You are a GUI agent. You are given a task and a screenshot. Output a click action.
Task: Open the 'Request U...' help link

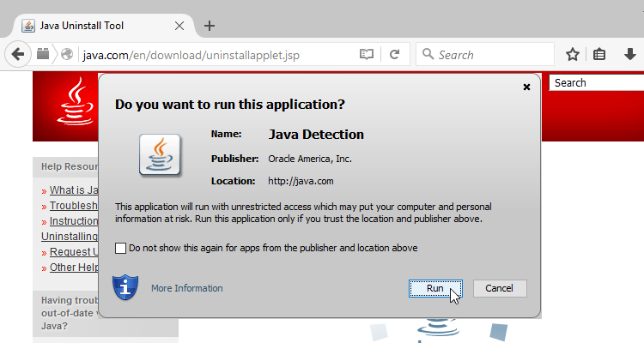point(74,252)
